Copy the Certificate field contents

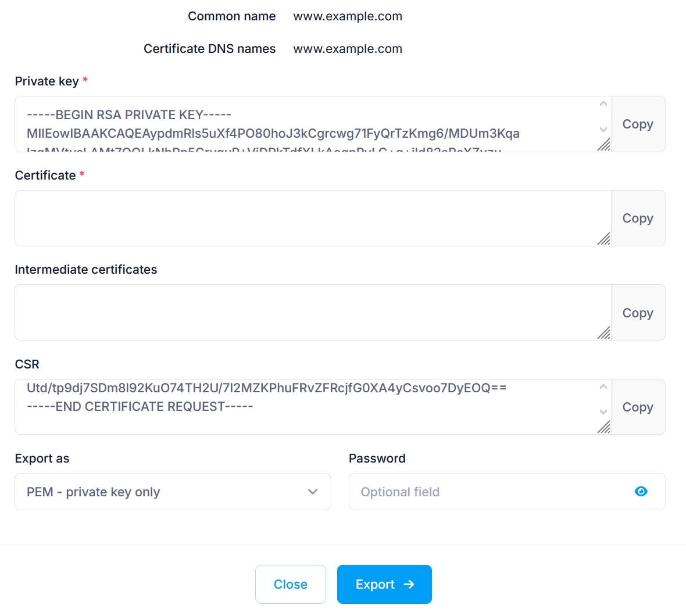638,219
